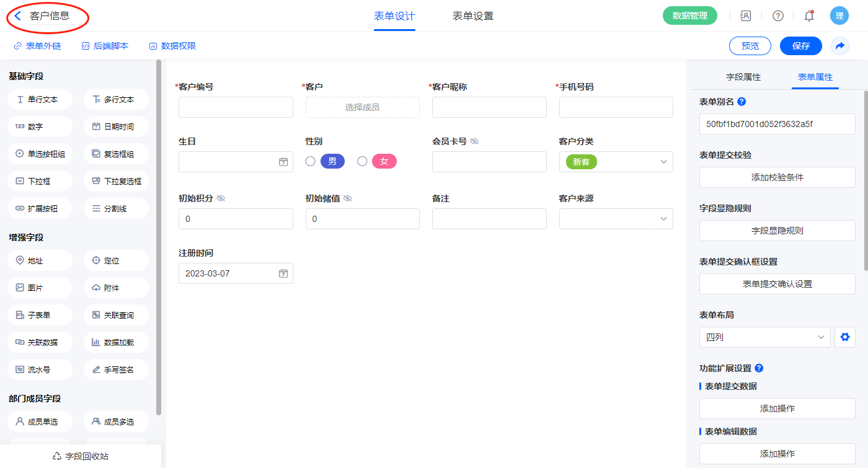Click the left field panel scrollbar

click(x=159, y=236)
